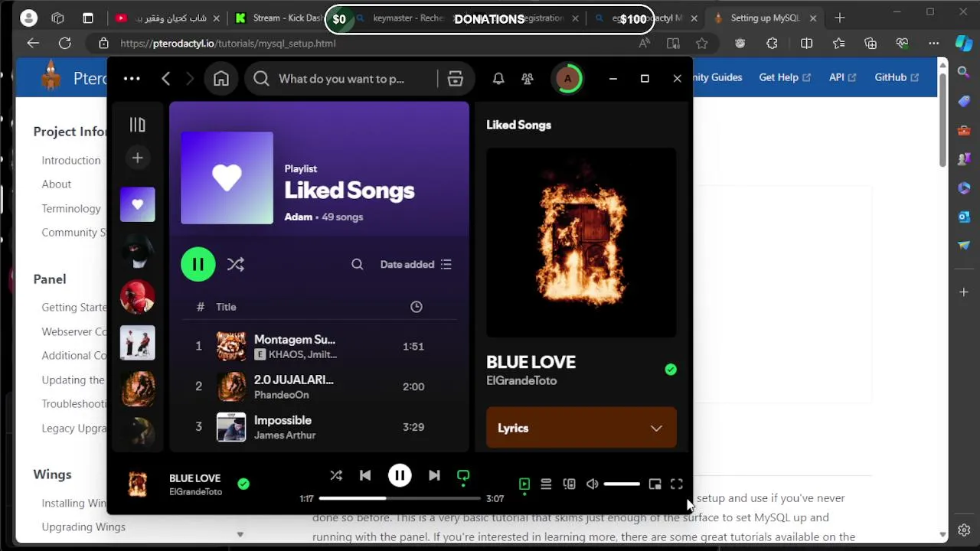
Task: Open Outlook in Edge sidebar
Action: pos(964,217)
